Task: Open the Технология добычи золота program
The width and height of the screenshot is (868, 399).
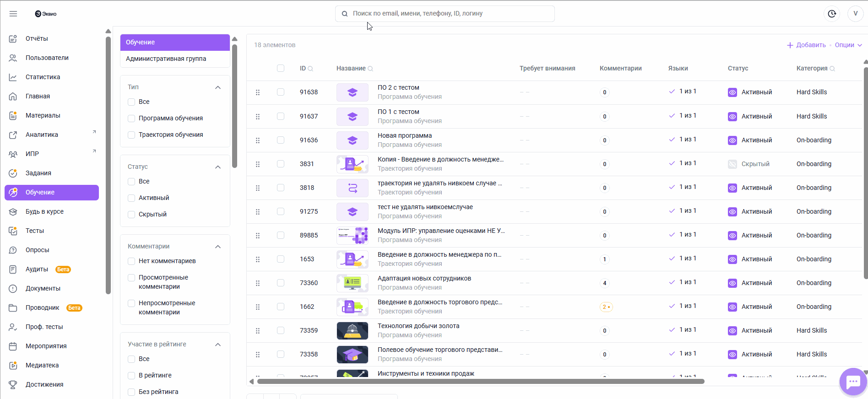Action: 418,326
